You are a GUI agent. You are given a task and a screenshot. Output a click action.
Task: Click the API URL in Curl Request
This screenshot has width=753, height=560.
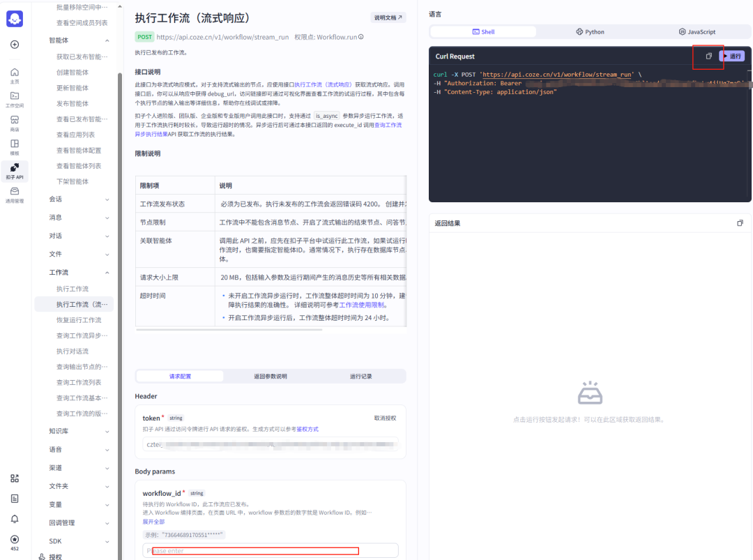coord(557,75)
